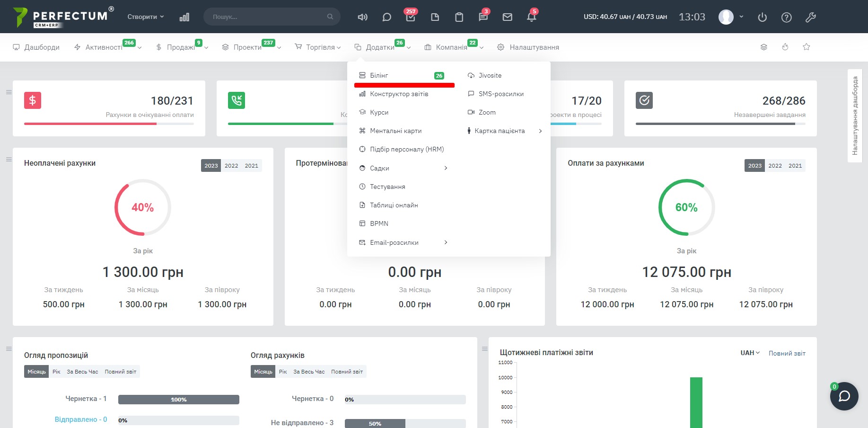The height and width of the screenshot is (428, 868).
Task: Open the tasks icon with 257 badge
Action: (x=410, y=17)
